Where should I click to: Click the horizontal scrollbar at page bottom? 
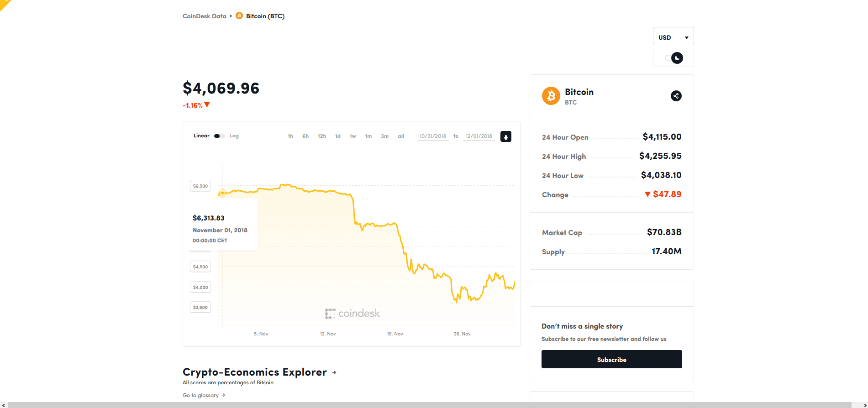click(x=429, y=405)
